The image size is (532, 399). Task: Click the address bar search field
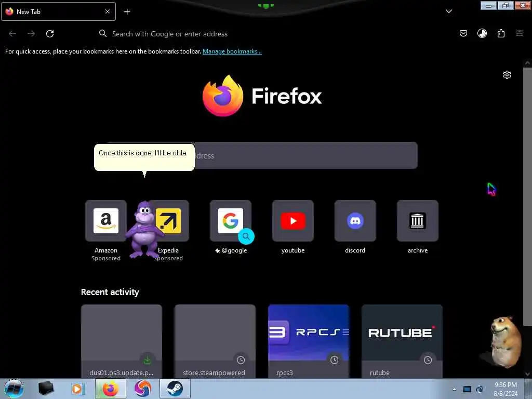click(264, 34)
